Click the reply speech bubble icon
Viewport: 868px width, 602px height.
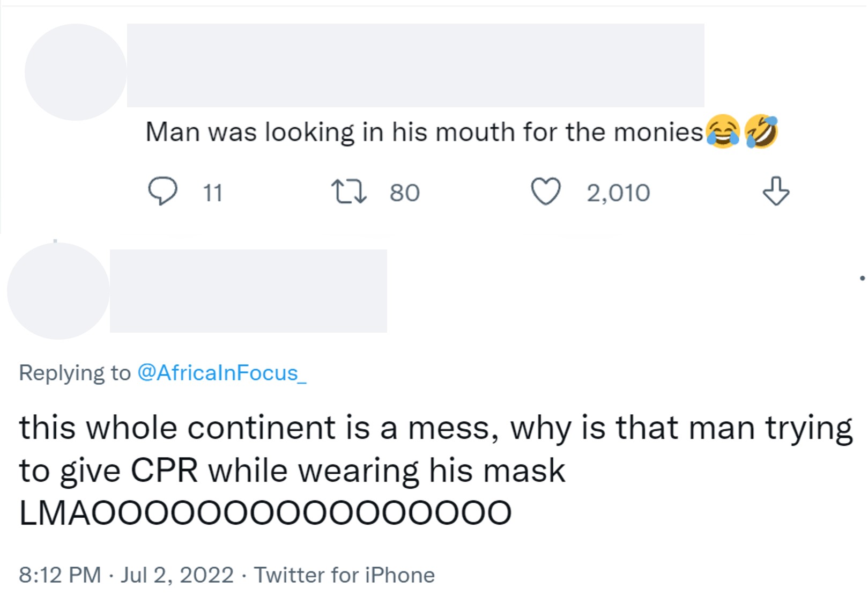click(162, 192)
